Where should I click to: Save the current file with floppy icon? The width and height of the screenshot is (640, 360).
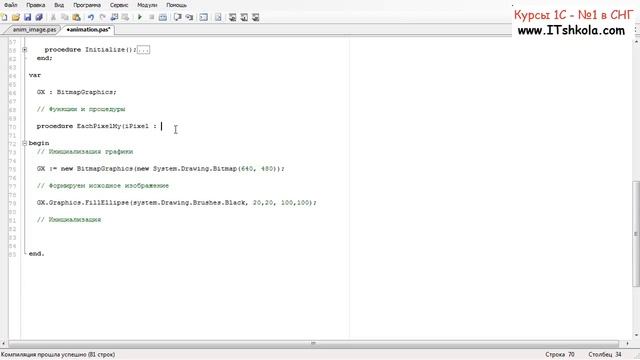click(27, 17)
